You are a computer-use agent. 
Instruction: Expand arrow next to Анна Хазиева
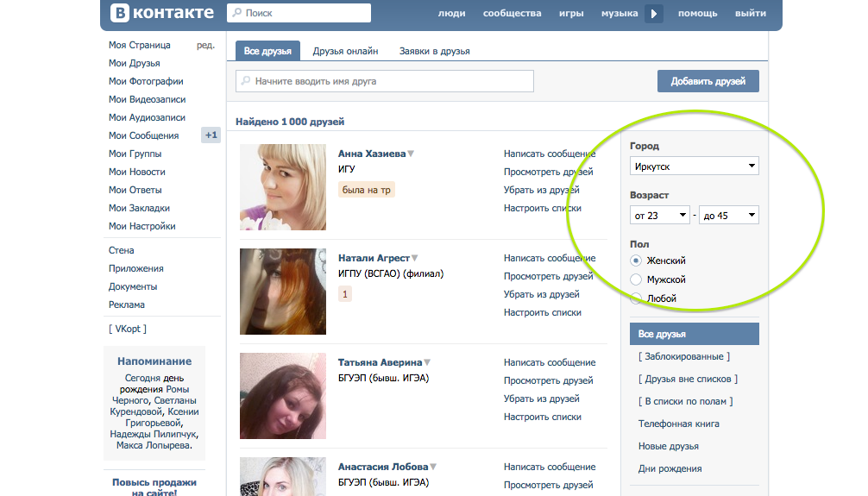pos(411,154)
